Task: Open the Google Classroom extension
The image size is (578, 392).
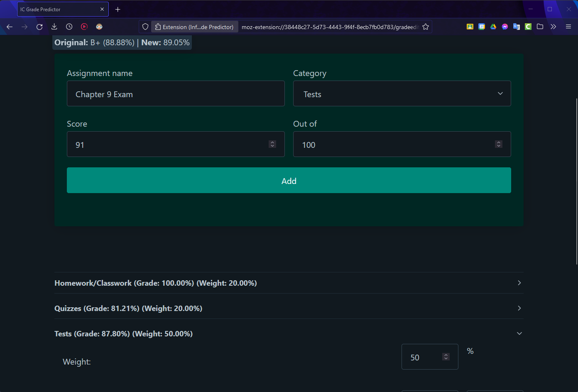Action: coord(470,27)
